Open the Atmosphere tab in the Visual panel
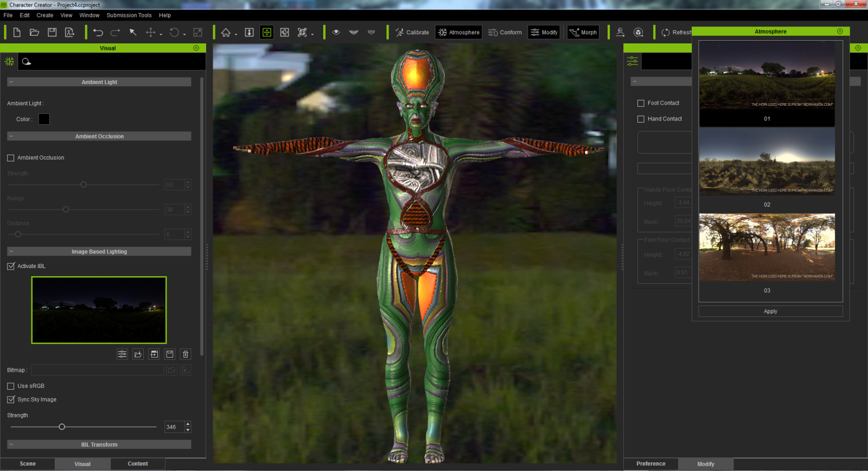 (9, 61)
